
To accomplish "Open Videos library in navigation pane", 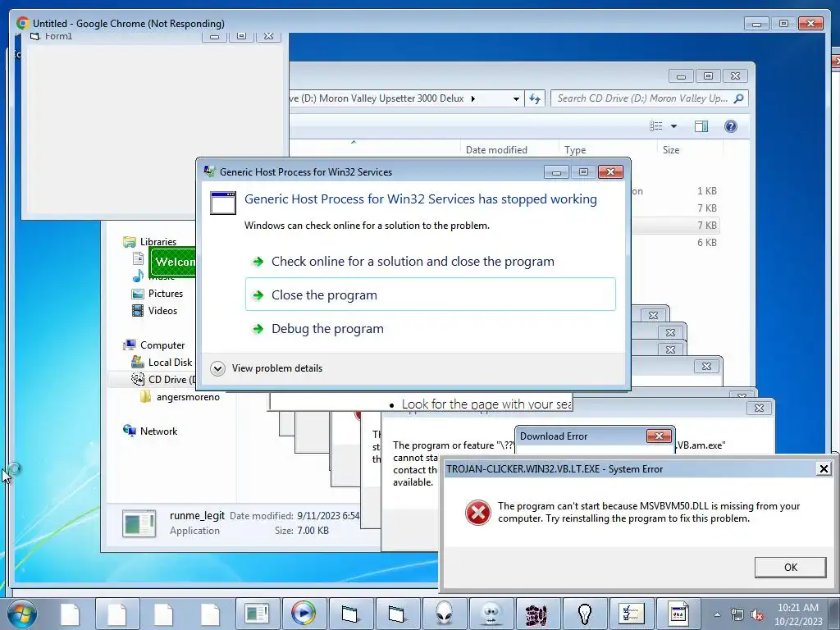I will point(162,311).
